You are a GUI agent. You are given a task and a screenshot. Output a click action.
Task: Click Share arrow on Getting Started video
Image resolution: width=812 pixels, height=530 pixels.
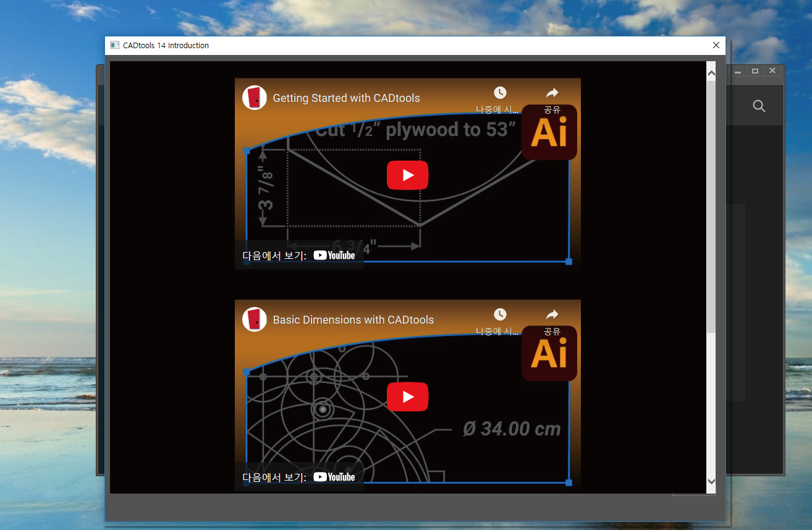click(552, 93)
